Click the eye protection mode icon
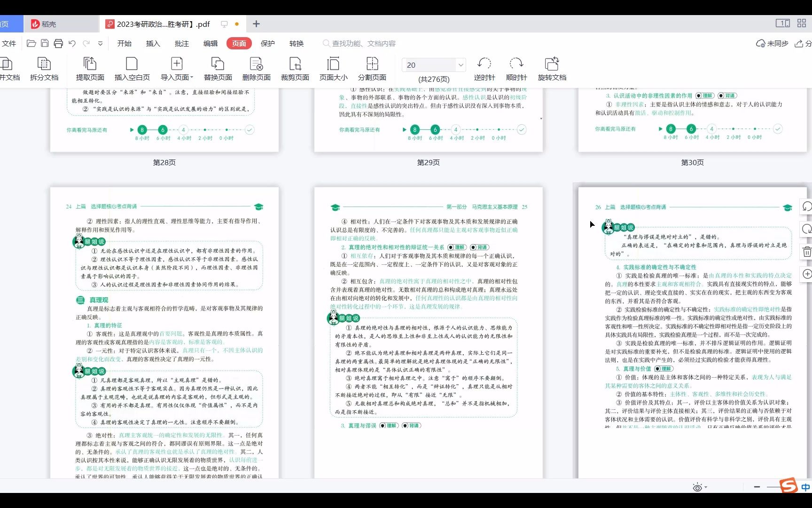Viewport: 812px width, 508px height. pos(697,488)
